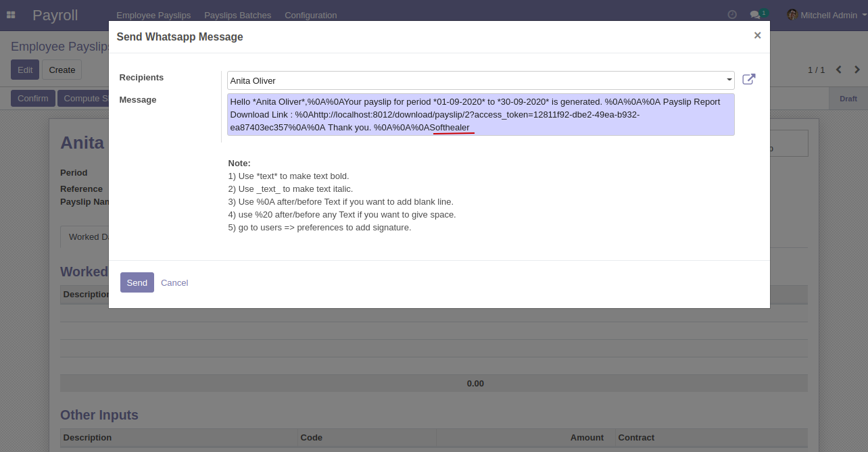Open the Configuration menu
This screenshot has height=452, width=868.
311,15
